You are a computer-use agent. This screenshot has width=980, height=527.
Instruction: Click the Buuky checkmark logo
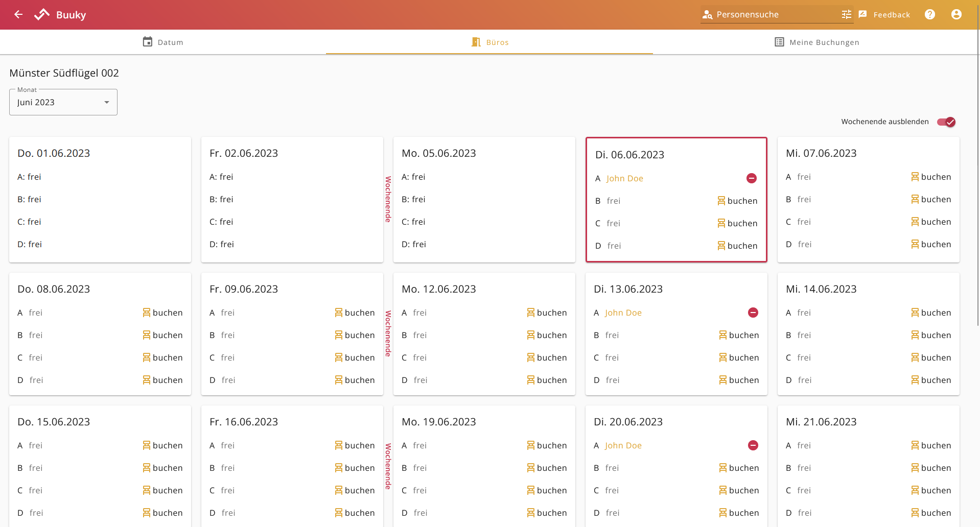42,14
